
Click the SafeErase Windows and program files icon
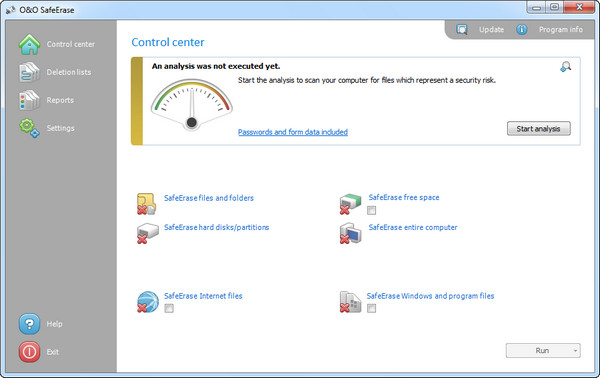[x=350, y=302]
